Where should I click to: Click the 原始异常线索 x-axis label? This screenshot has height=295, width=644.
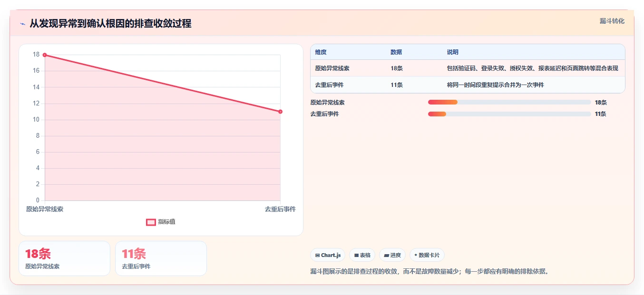pos(45,209)
